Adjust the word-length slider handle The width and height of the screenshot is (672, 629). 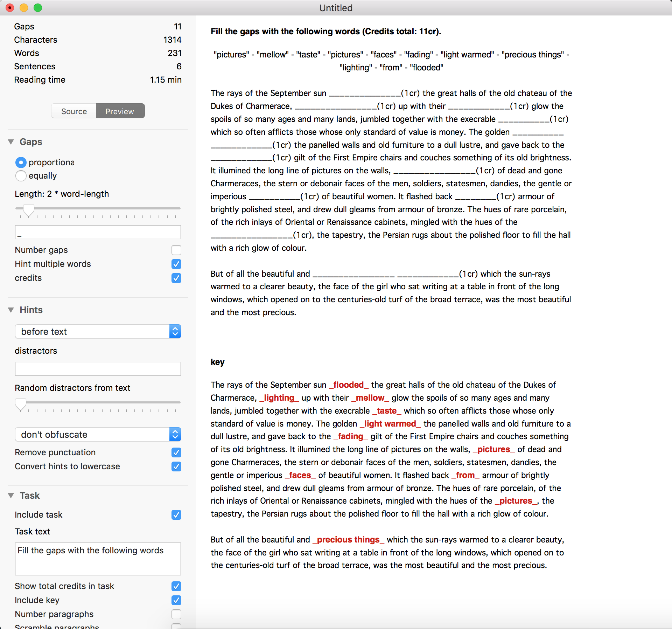[x=29, y=210]
